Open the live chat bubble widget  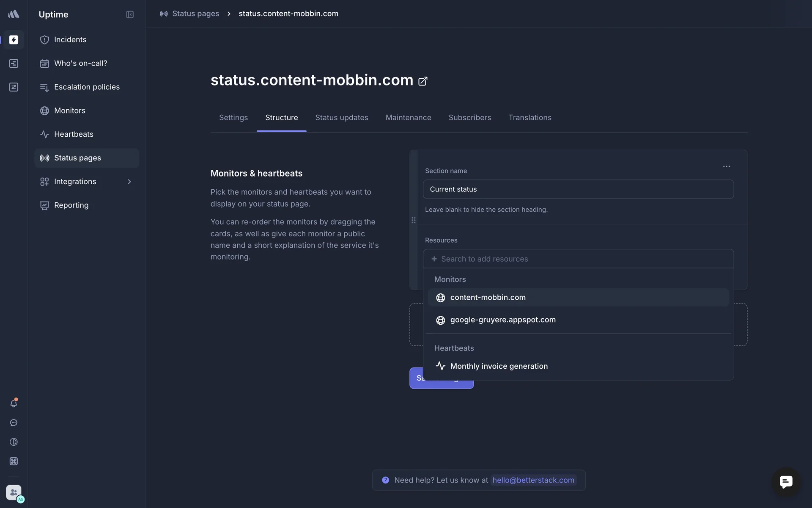pyautogui.click(x=786, y=482)
